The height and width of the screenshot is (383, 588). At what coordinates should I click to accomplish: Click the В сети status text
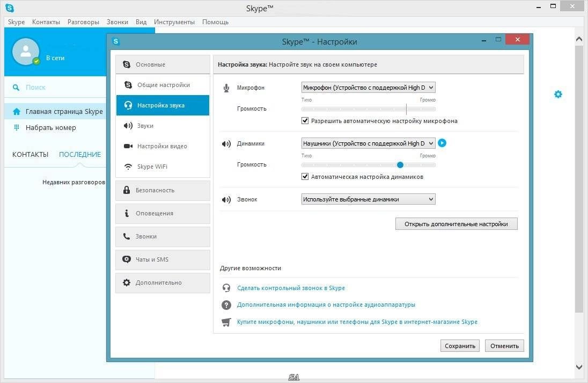(x=55, y=58)
